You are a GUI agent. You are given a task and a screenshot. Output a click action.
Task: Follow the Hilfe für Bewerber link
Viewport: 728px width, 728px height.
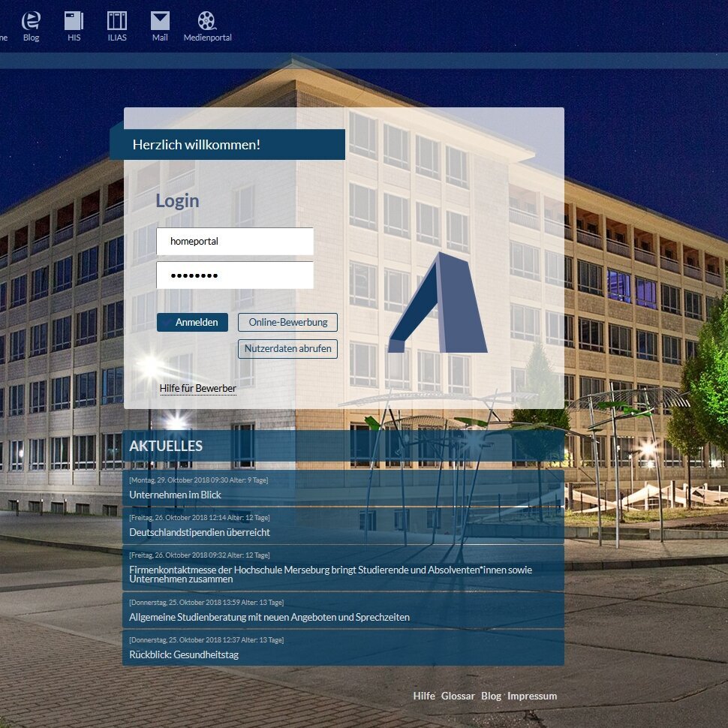pyautogui.click(x=197, y=389)
